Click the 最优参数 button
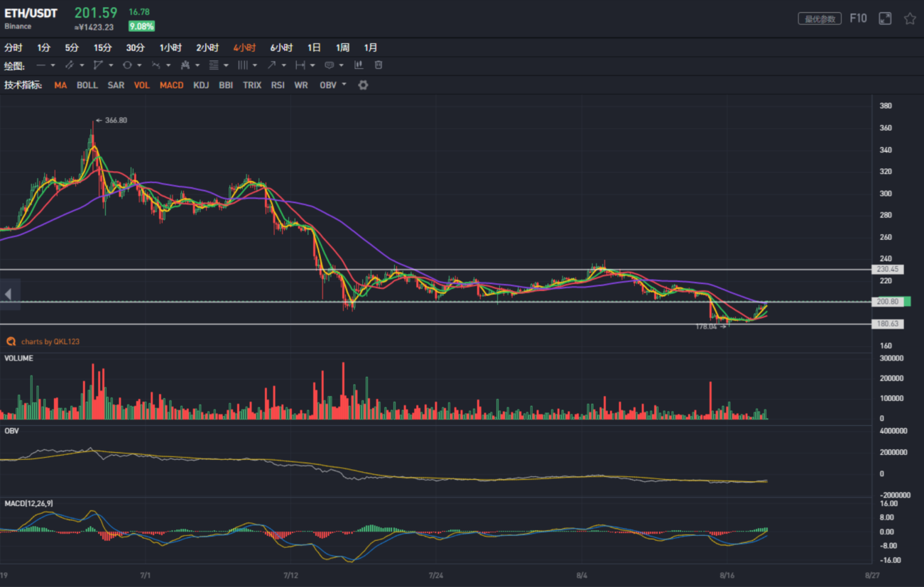This screenshot has width=924, height=587. [820, 19]
